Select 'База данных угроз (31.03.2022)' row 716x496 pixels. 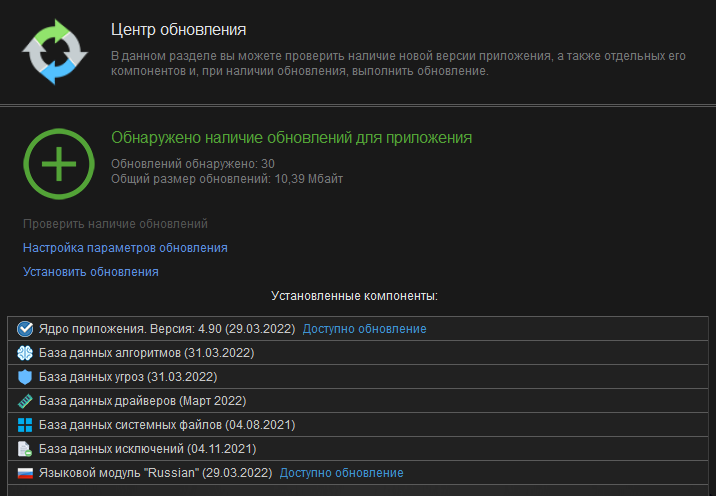coord(358,377)
